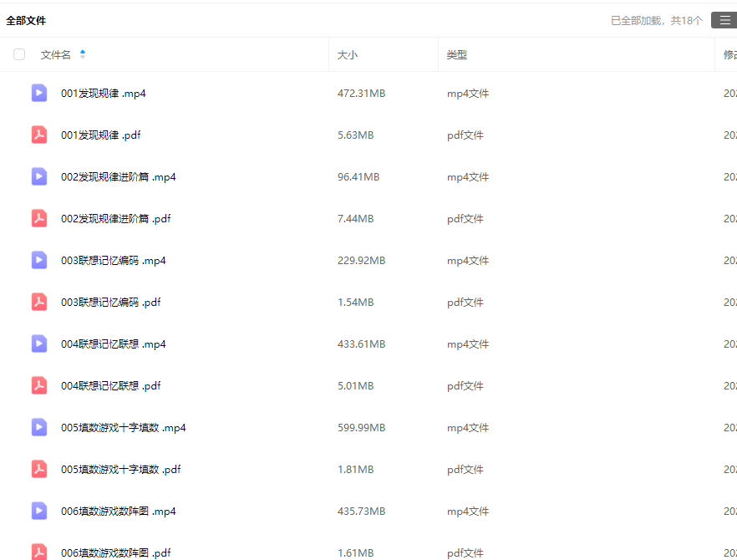Tick the select-all checkbox in header

click(x=19, y=54)
